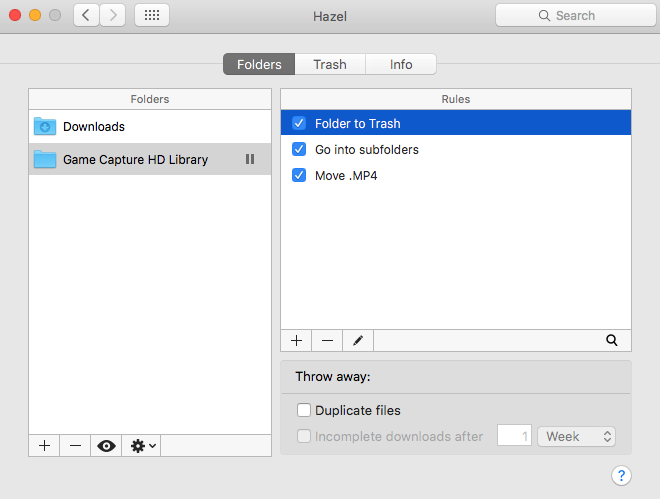Delete the selected rule with the minus button
The image size is (660, 499).
click(x=327, y=340)
